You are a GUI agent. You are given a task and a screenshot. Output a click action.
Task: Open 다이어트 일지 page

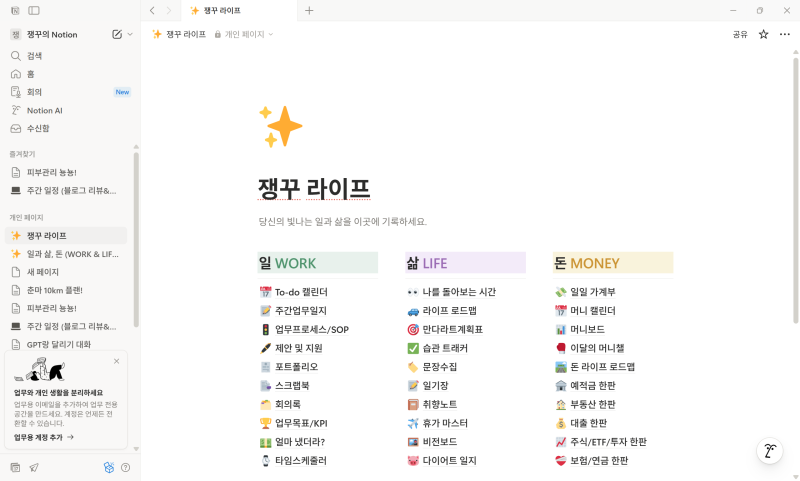442,461
